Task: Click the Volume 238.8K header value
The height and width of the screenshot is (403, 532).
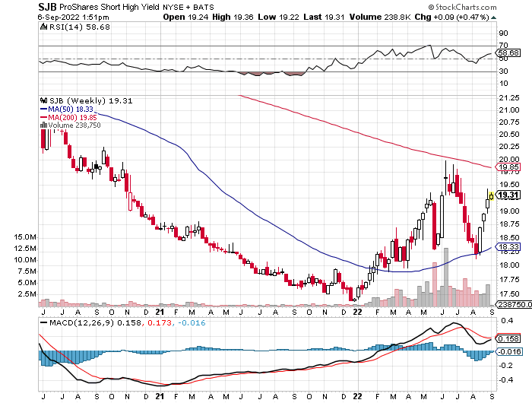Action: point(380,17)
